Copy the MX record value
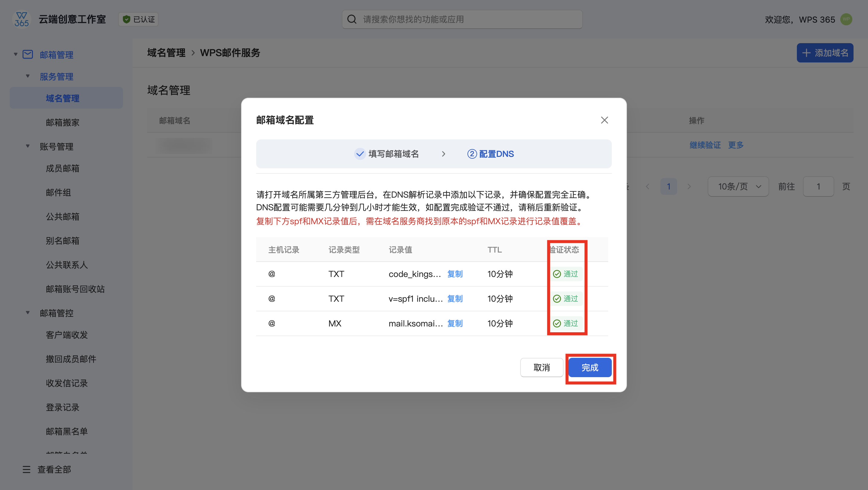Viewport: 868px width, 490px height. (x=455, y=323)
